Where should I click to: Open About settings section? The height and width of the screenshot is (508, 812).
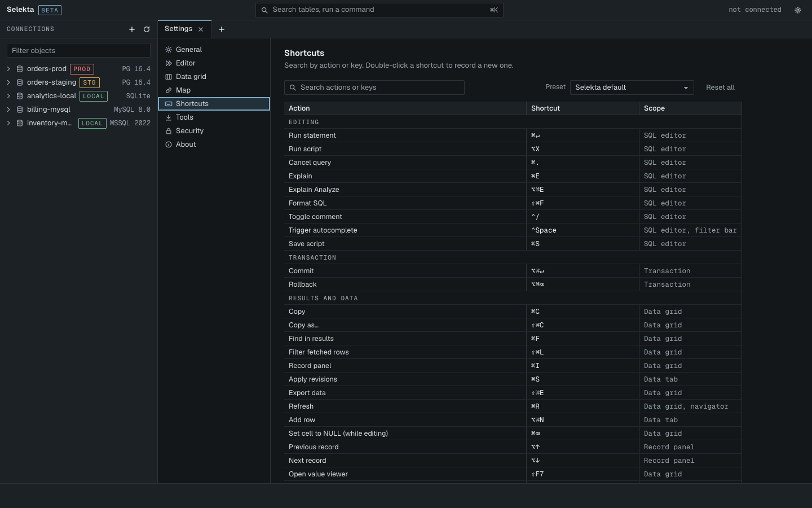coord(214,144)
